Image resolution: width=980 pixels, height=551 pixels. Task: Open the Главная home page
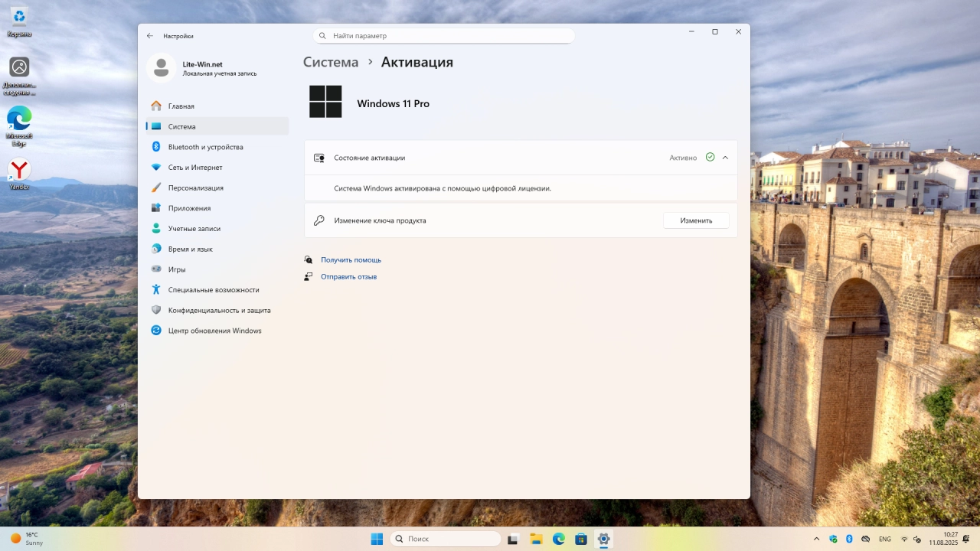coord(217,106)
